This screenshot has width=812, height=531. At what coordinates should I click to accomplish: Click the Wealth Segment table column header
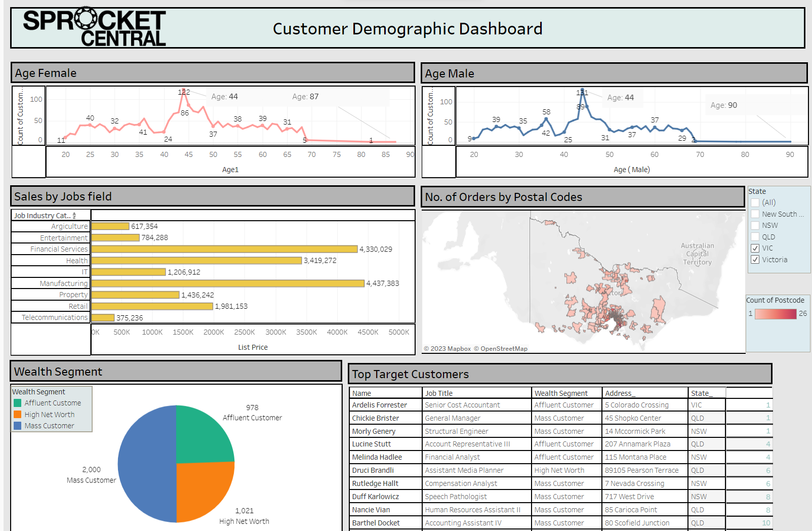pyautogui.click(x=561, y=393)
